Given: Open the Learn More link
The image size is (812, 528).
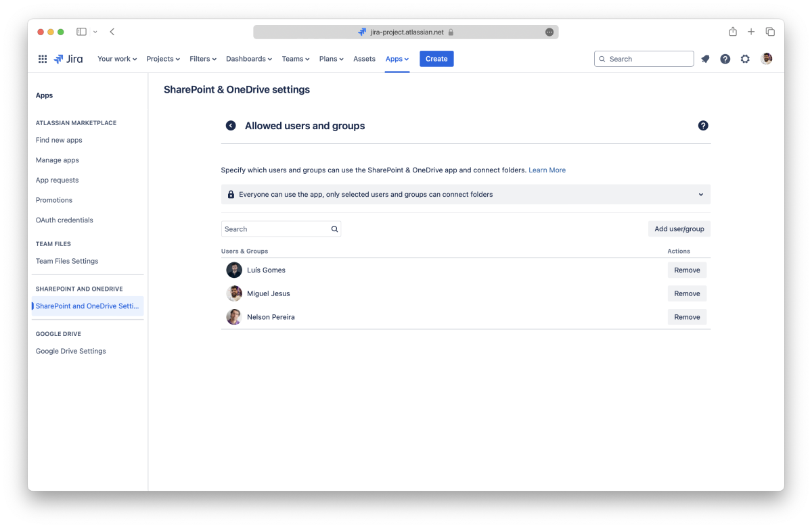Looking at the screenshot, I should (x=547, y=170).
